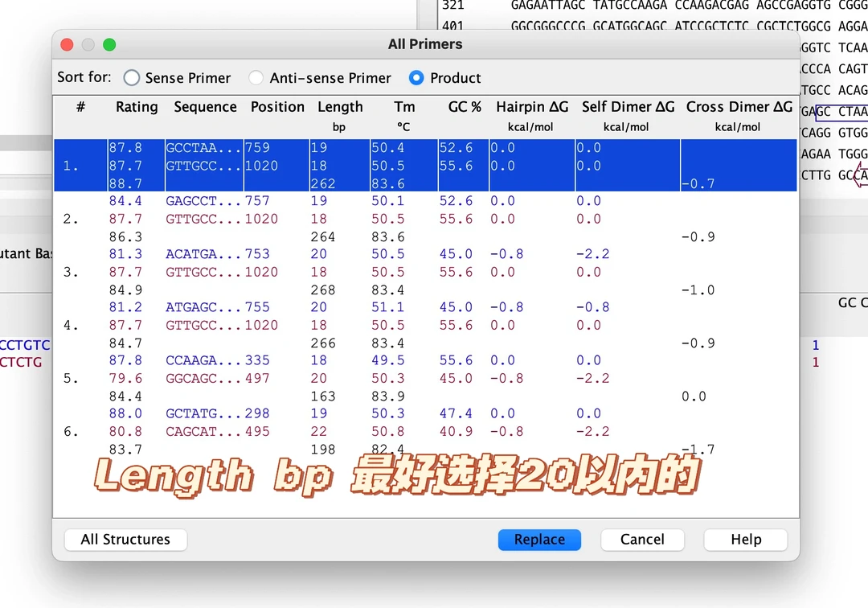Click the product length value 262
Screen dimensions: 868x608
point(323,183)
